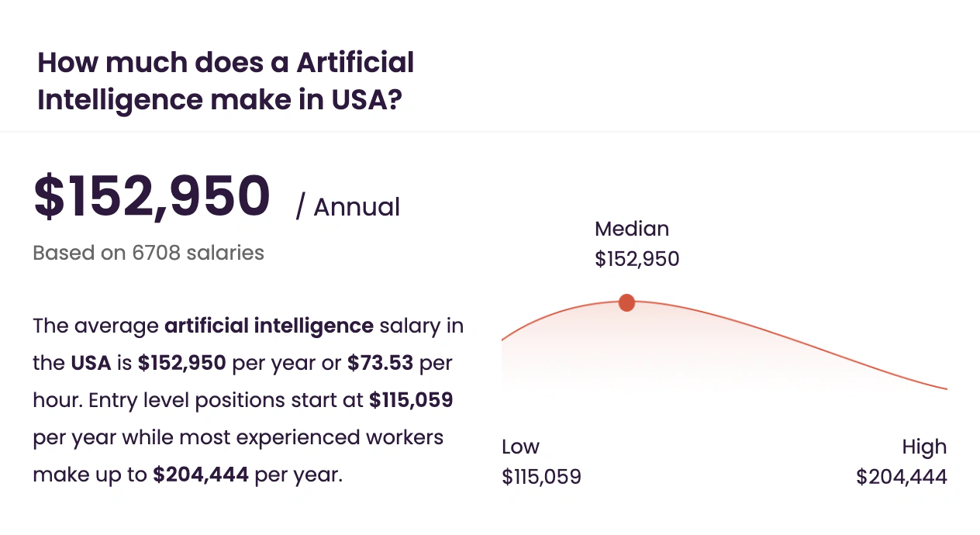Click the "Median" label above the chart
This screenshot has width=980, height=535.
631,229
